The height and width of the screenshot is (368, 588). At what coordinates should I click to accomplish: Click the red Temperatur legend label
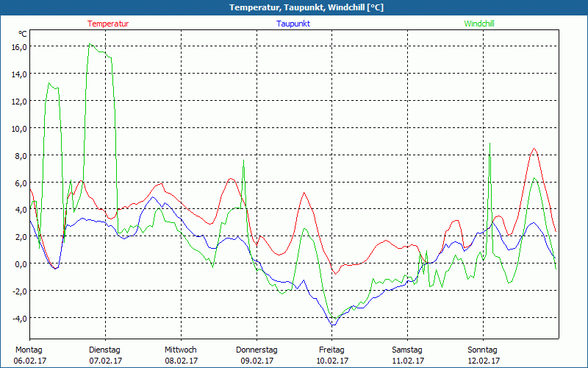tap(108, 24)
